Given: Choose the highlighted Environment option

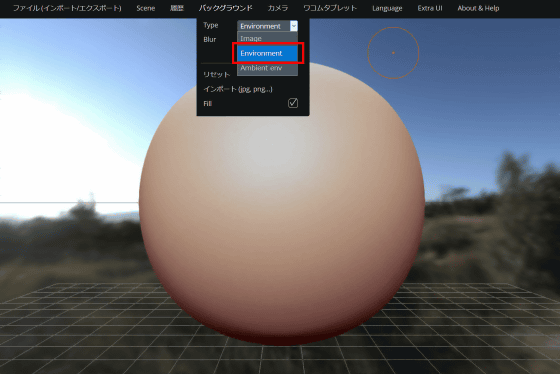Looking at the screenshot, I should point(267,53).
